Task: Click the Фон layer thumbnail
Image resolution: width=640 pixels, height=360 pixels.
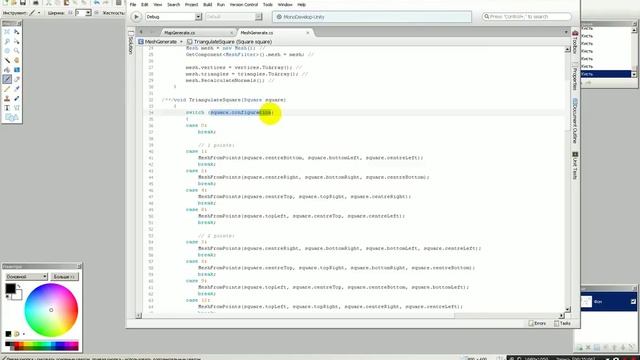Action: (x=586, y=302)
